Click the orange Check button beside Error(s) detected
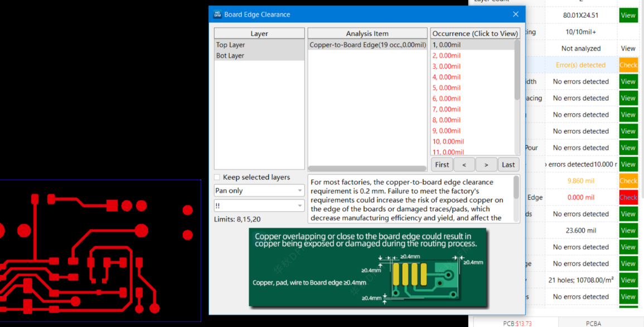This screenshot has height=327, width=644. (x=628, y=65)
